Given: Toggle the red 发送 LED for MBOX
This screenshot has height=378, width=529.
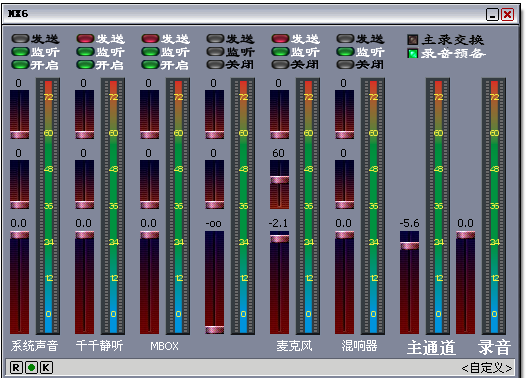Looking at the screenshot, I should pyautogui.click(x=150, y=39).
